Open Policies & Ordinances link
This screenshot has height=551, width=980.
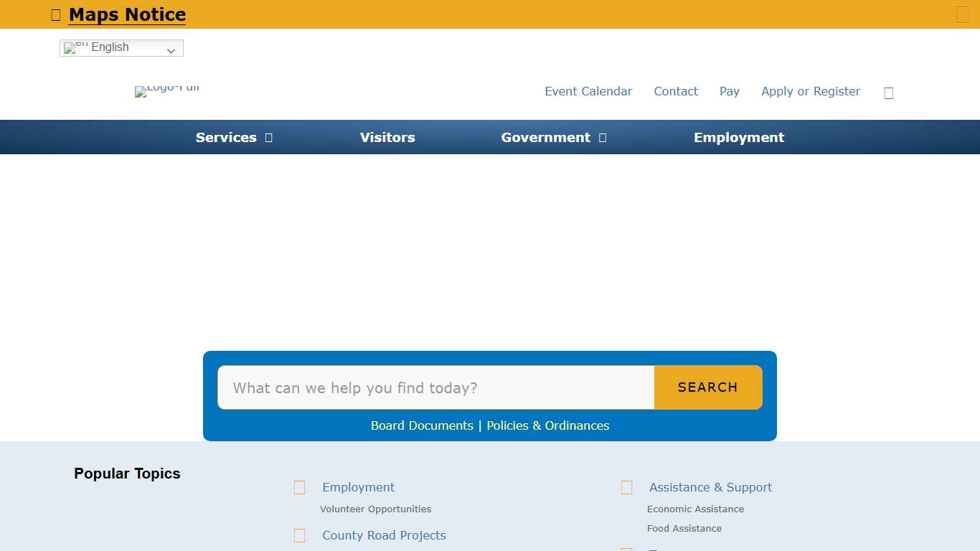[x=547, y=425]
